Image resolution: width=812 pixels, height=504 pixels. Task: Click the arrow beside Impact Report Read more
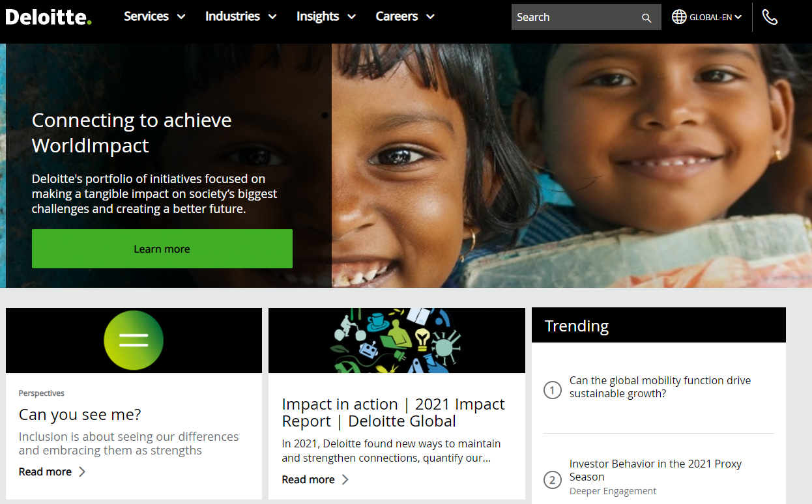coord(345,479)
